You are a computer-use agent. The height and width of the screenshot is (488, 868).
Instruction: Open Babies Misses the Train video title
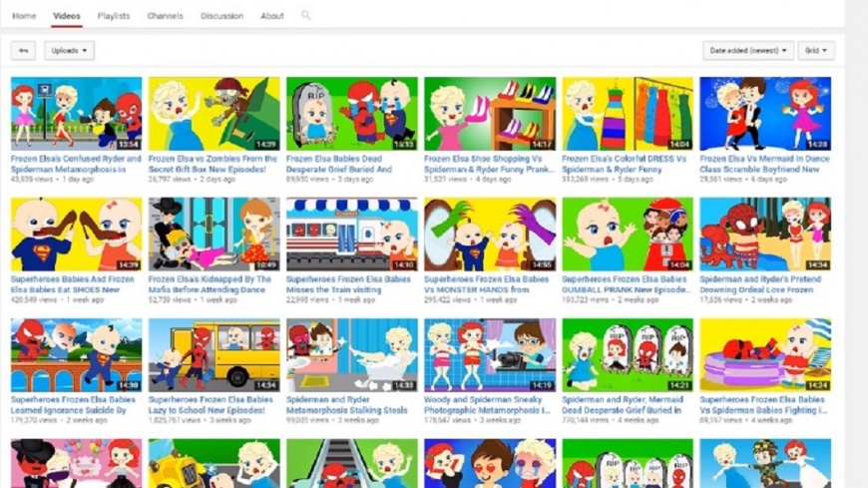pyautogui.click(x=349, y=284)
